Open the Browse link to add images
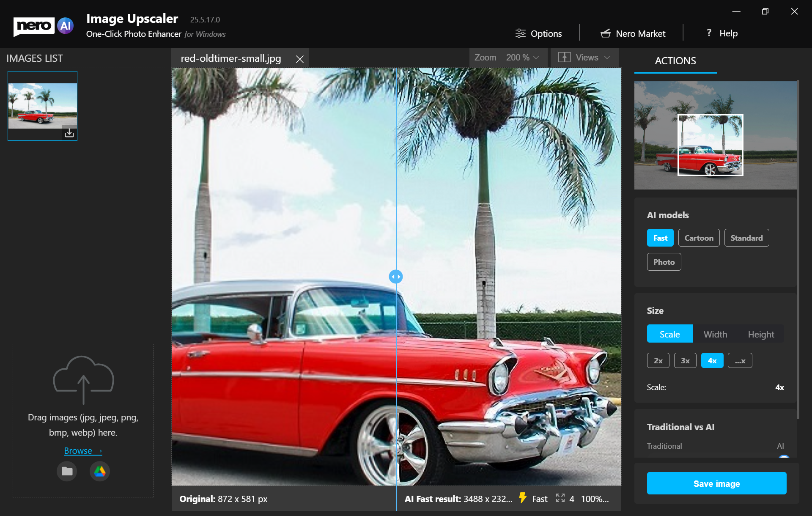 83,450
